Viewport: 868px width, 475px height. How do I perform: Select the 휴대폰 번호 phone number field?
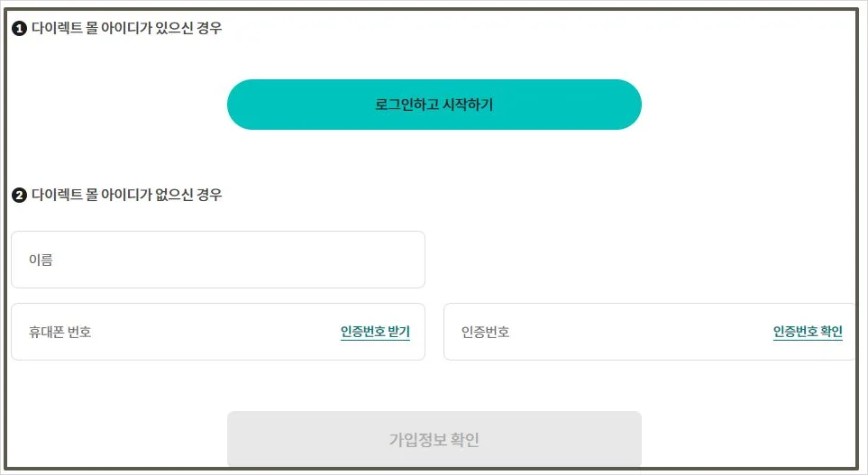(171, 332)
